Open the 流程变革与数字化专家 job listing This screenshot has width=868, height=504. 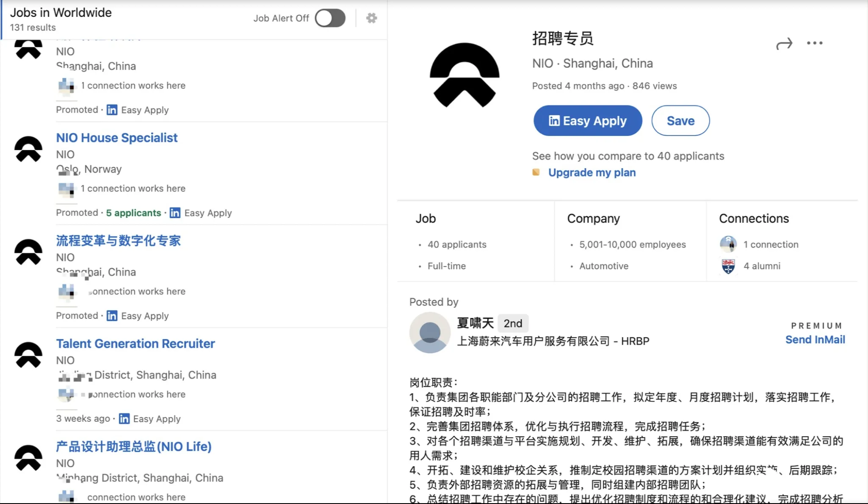[119, 241]
